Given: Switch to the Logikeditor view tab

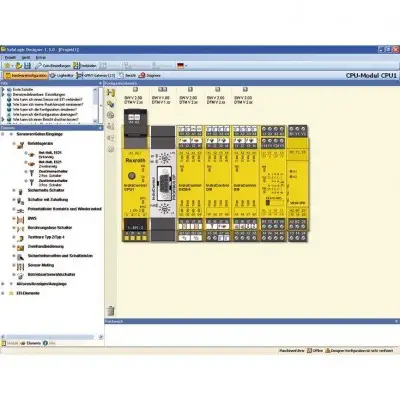Looking at the screenshot, I should pyautogui.click(x=62, y=76).
